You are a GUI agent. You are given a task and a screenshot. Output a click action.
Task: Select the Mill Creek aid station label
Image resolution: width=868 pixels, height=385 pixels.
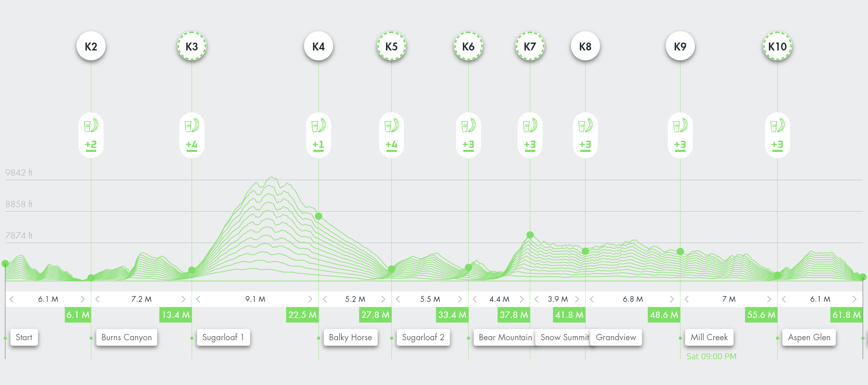(709, 337)
